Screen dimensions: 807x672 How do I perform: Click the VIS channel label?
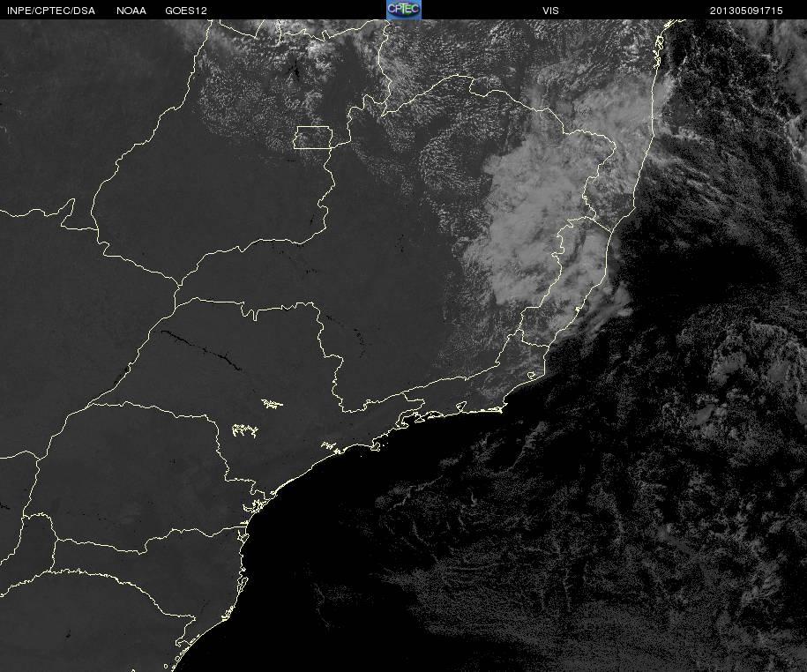coord(550,11)
